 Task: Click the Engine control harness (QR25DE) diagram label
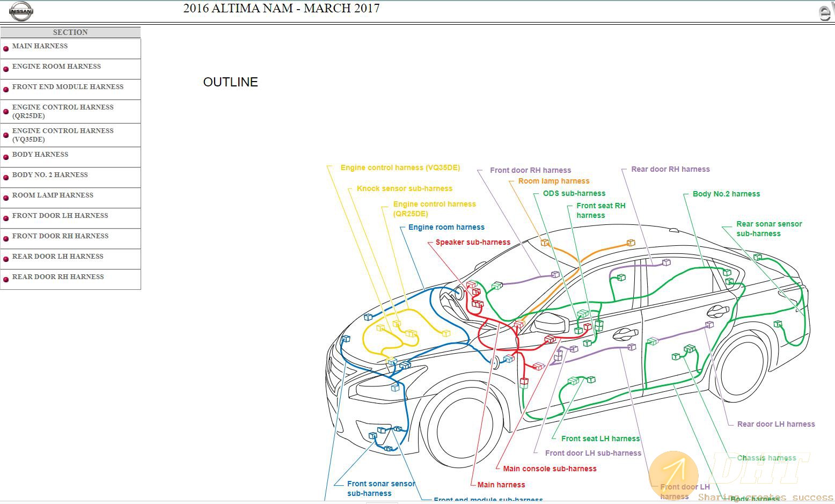point(435,209)
